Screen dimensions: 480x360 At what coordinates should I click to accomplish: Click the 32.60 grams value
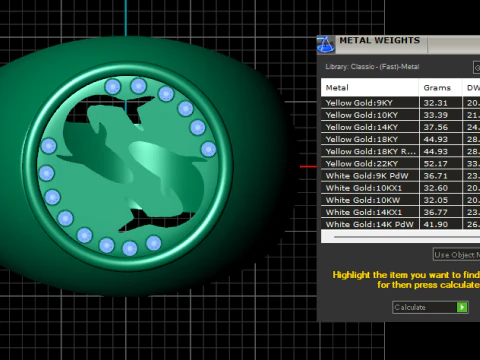pos(435,188)
